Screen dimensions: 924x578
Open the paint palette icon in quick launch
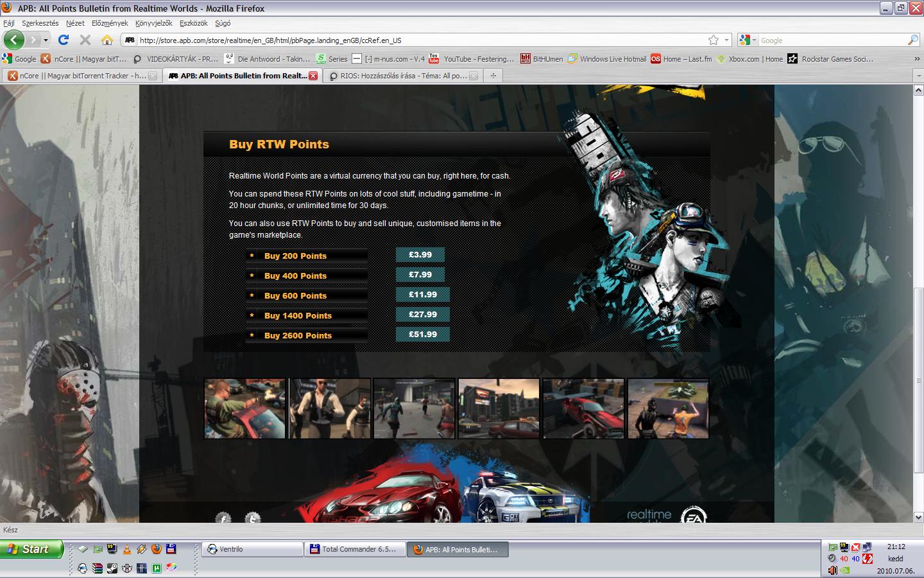[x=171, y=568]
